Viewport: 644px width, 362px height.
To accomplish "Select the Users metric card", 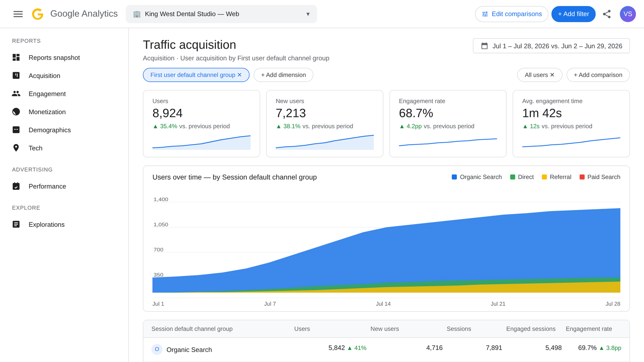I will (201, 123).
